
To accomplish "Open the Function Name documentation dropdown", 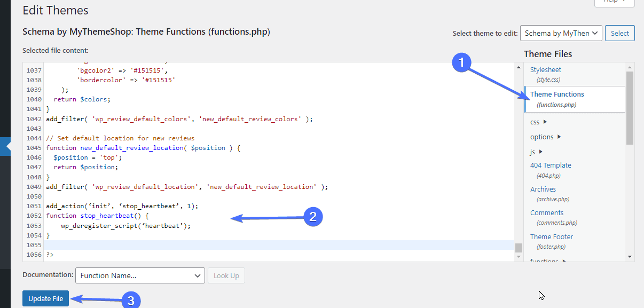I will point(140,275).
